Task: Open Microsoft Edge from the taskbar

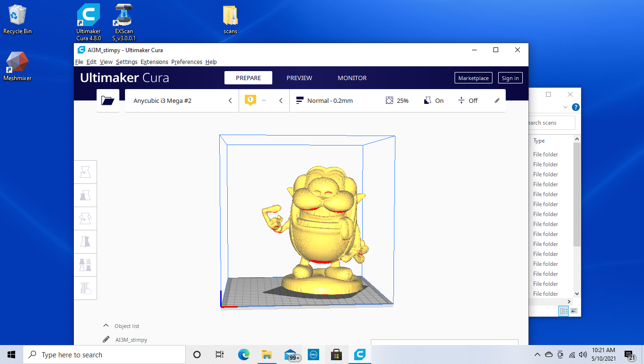Action: pyautogui.click(x=243, y=355)
